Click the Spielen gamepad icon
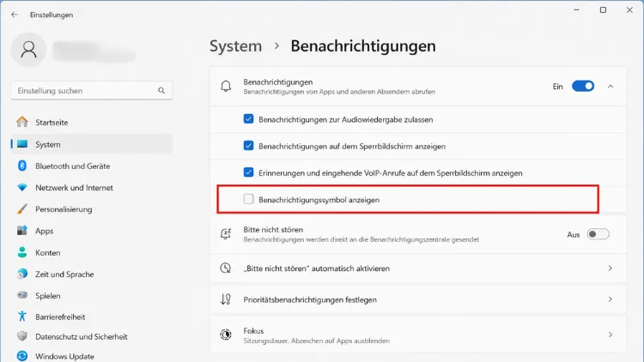The height and width of the screenshot is (362, 644). (x=22, y=295)
